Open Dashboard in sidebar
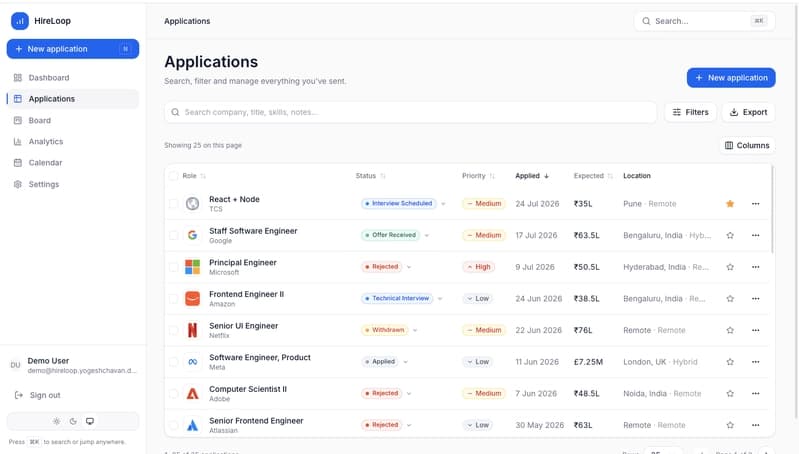Viewport: 799px width, 454px height. (72, 77)
